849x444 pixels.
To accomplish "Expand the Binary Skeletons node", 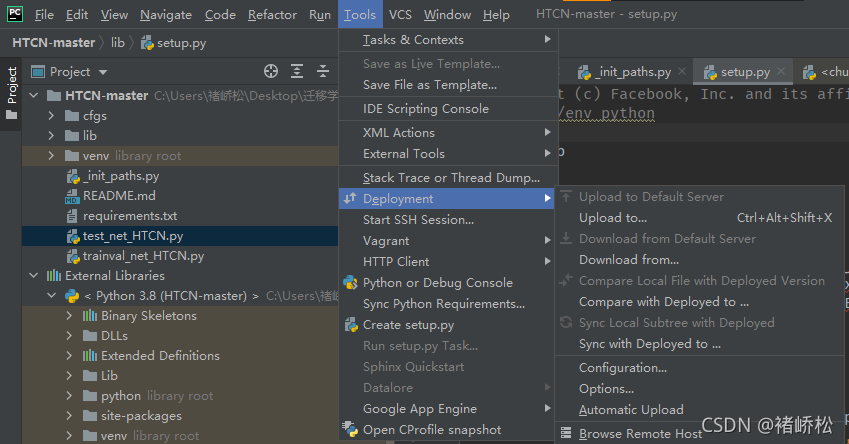I will coord(69,316).
